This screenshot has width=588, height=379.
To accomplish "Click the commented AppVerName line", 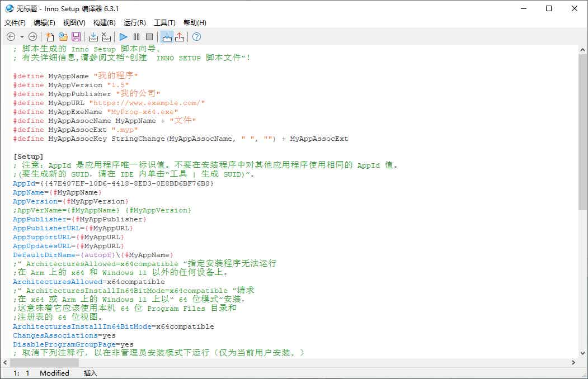I will (x=102, y=210).
